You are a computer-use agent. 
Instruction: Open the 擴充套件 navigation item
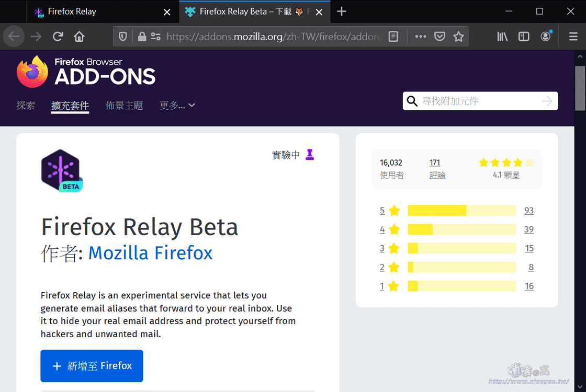point(70,106)
